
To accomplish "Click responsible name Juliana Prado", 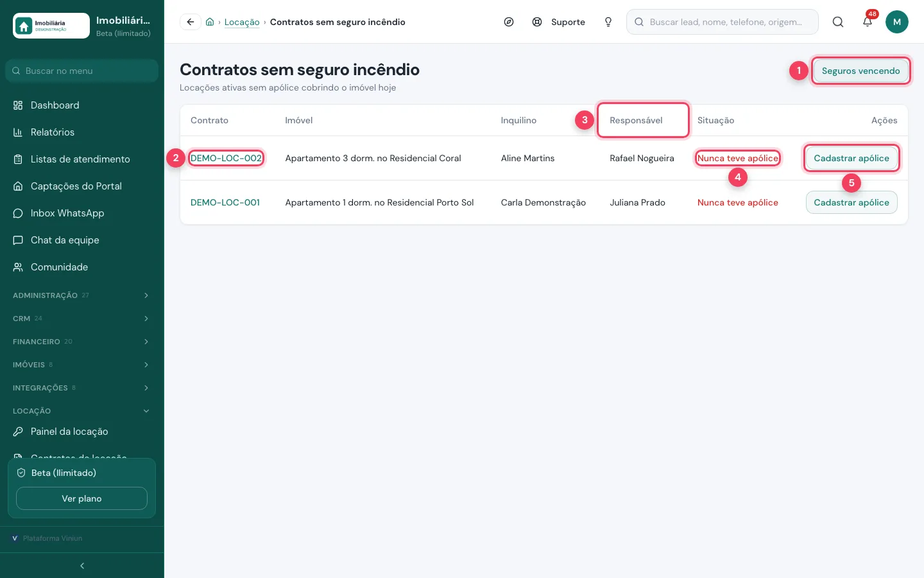I will click(x=637, y=202).
